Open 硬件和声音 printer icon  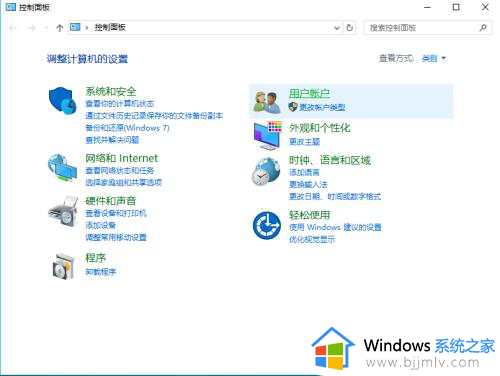(x=63, y=211)
